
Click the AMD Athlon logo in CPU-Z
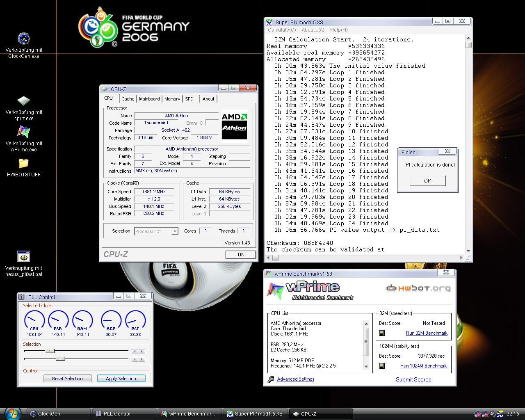pyautogui.click(x=235, y=126)
